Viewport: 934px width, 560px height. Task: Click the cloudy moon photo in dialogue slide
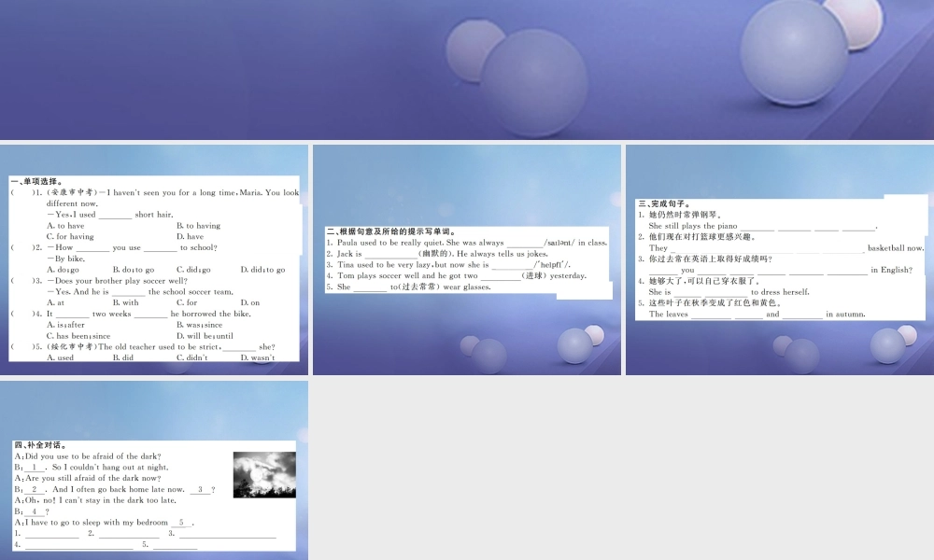pos(264,475)
